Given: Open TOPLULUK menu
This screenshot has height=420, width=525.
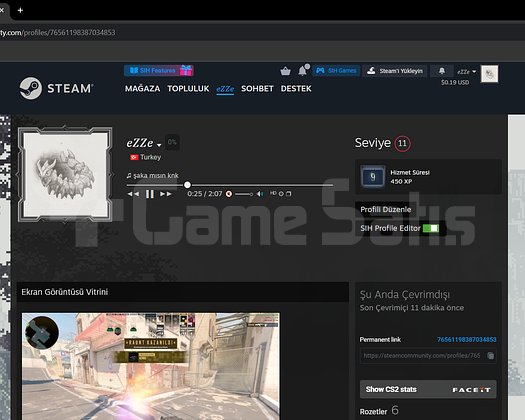Looking at the screenshot, I should point(188,89).
